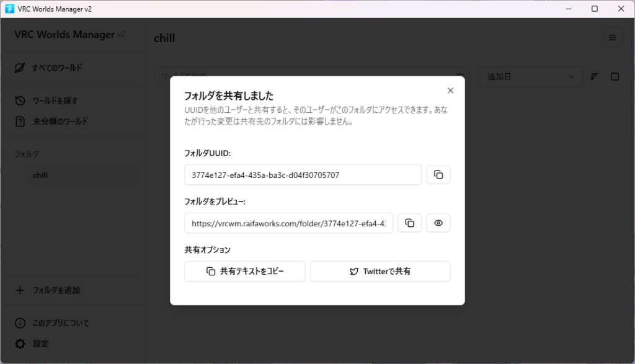Copy the folder UUID to clipboard
Screen dimensions: 635x364
point(438,175)
